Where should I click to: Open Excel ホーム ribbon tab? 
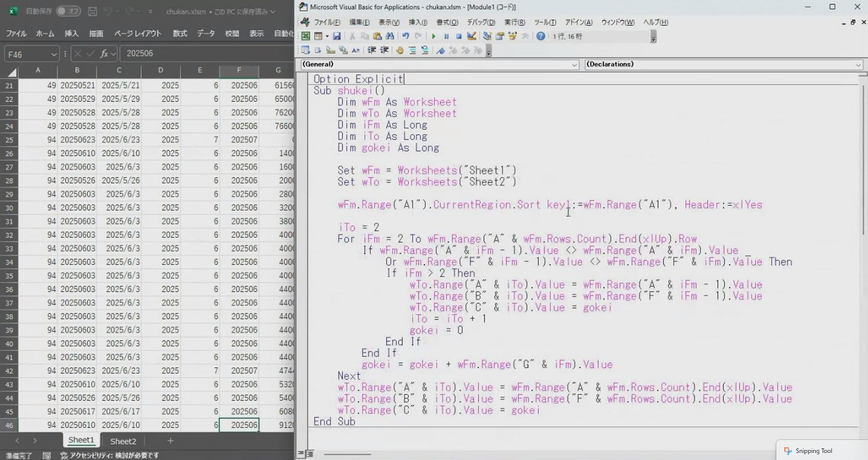click(45, 33)
